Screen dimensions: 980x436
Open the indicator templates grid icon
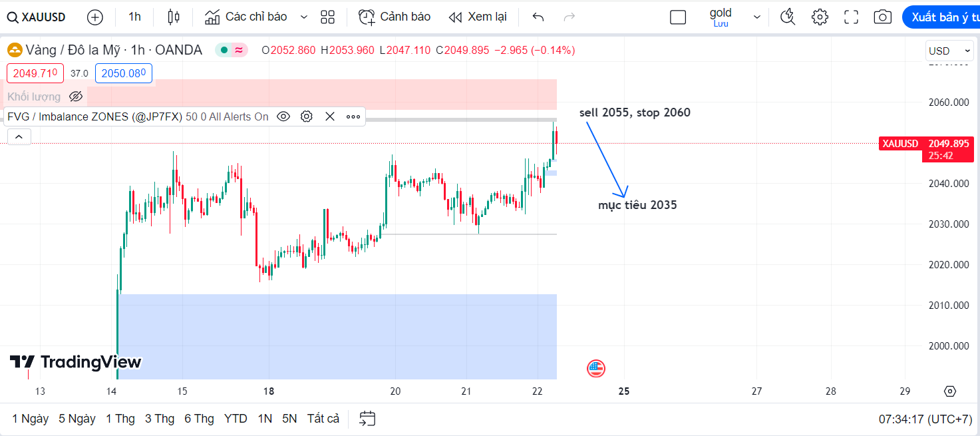[327, 17]
